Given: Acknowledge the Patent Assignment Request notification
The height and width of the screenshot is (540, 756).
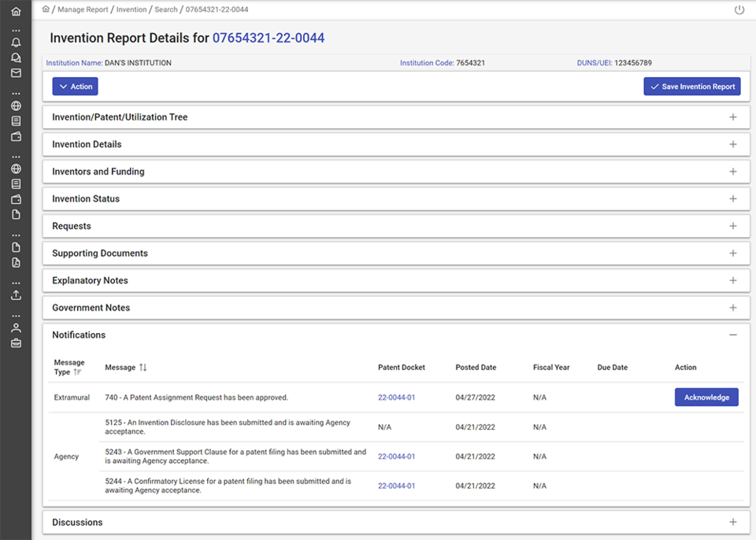Looking at the screenshot, I should pos(706,398).
